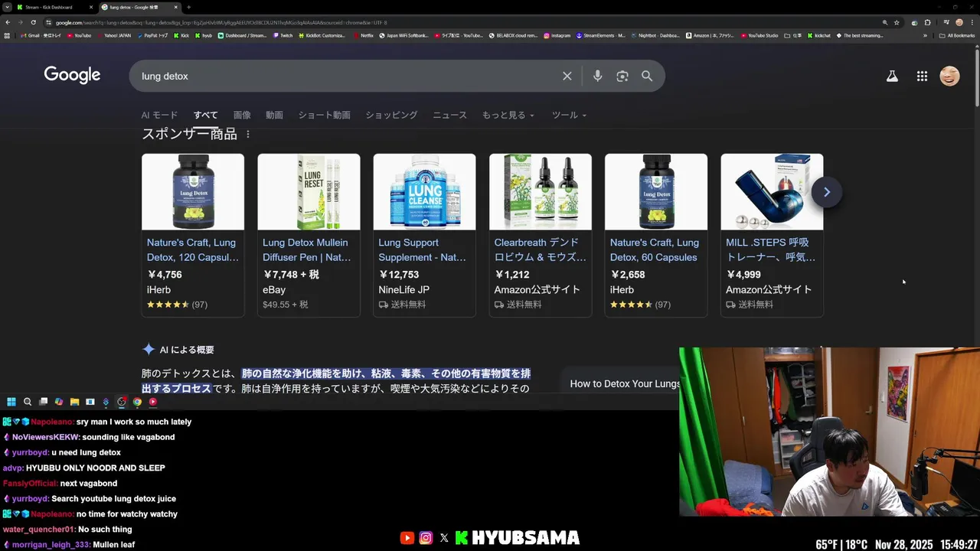Open MILL .STEPS breathing trainer link
The height and width of the screenshot is (551, 980).
click(x=770, y=249)
